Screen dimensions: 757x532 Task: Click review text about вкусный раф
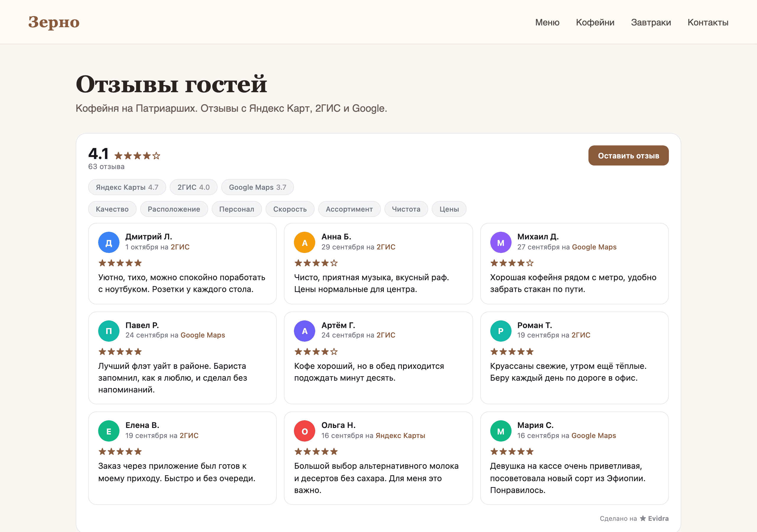tap(371, 283)
